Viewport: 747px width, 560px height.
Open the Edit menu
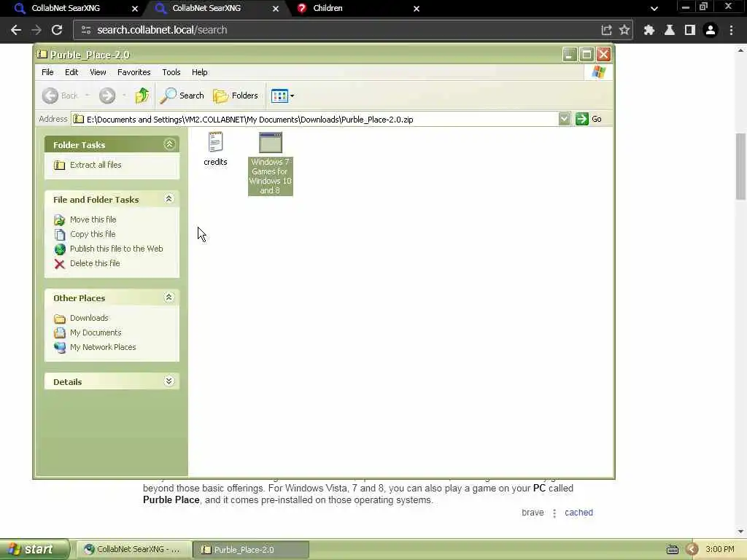click(x=71, y=72)
